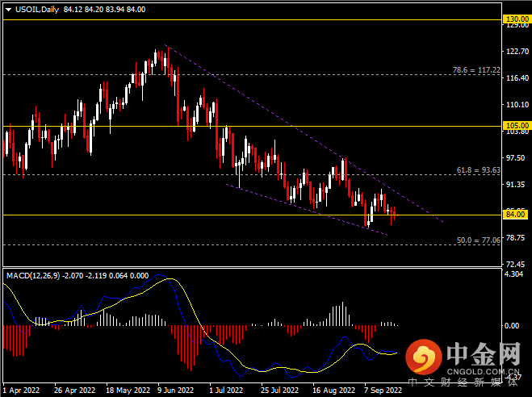Click the 116.40 price axis value

click(517, 78)
